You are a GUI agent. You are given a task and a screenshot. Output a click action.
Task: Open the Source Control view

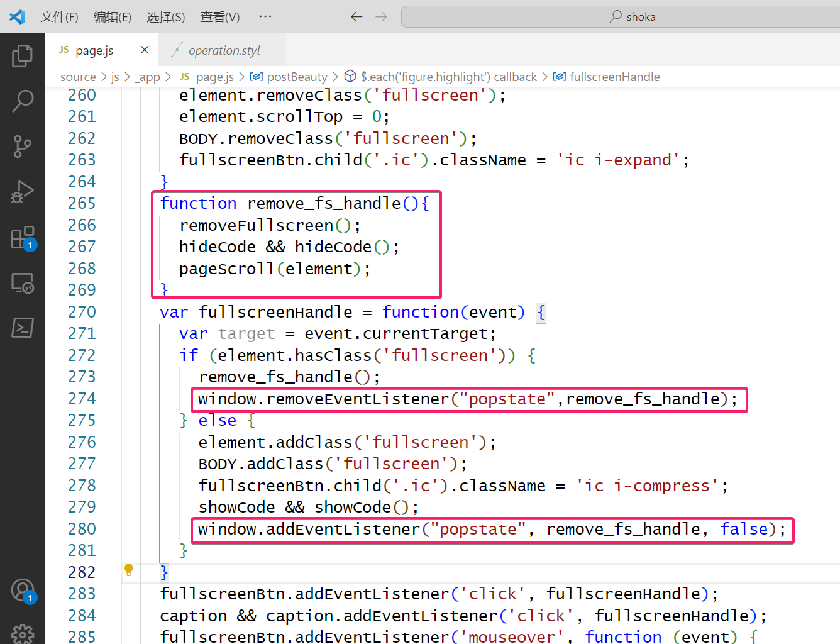tap(23, 147)
